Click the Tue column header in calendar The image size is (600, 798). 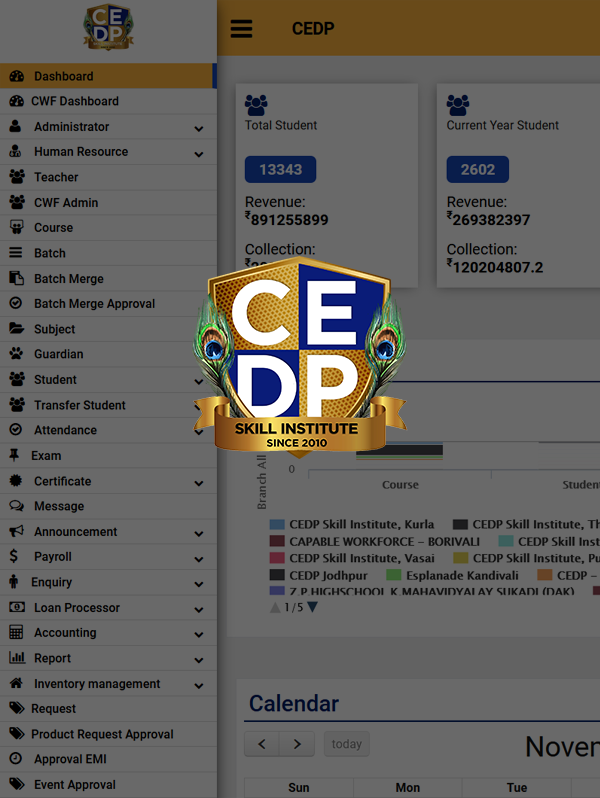[517, 787]
